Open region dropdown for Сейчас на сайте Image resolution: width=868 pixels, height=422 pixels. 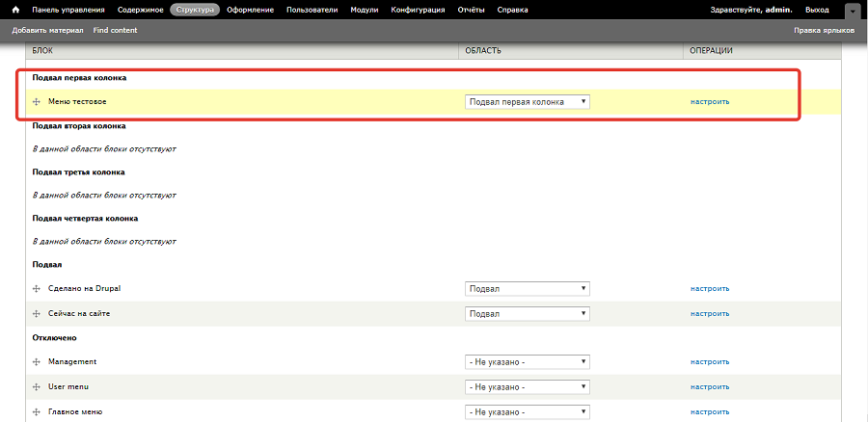pyautogui.click(x=527, y=313)
